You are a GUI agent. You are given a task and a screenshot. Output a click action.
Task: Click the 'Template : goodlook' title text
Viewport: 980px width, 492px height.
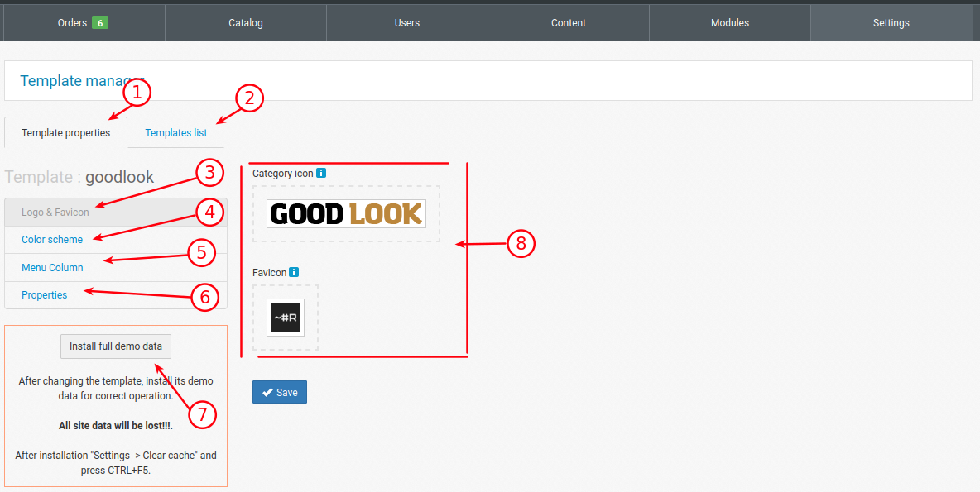pyautogui.click(x=79, y=177)
